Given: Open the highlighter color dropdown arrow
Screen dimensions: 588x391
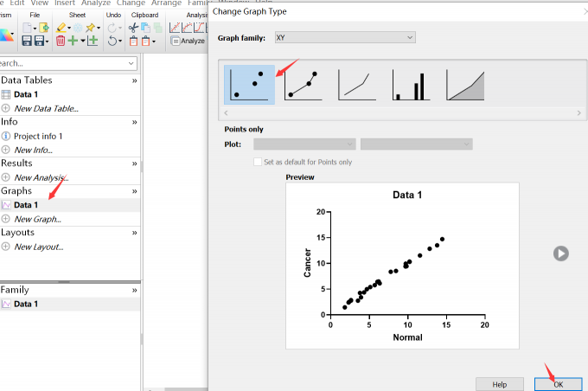Looking at the screenshot, I should click(69, 29).
